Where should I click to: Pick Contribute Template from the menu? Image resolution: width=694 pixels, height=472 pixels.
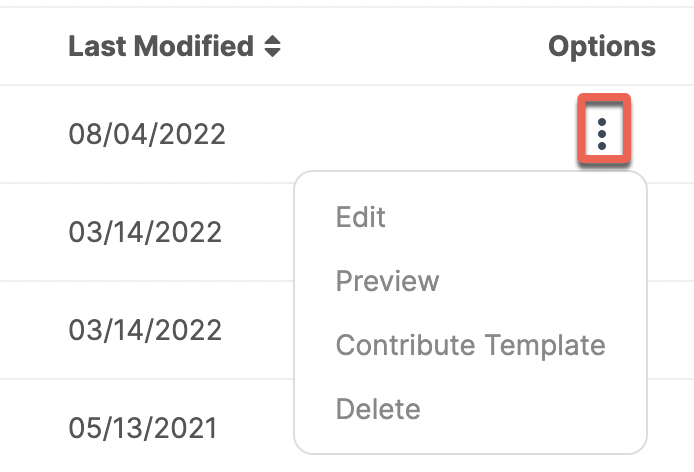470,344
